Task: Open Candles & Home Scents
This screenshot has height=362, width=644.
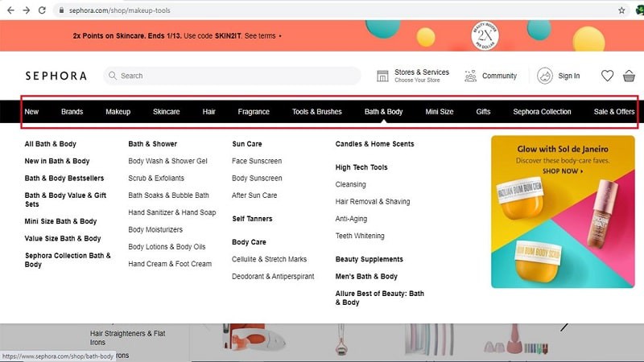Action: coord(374,144)
